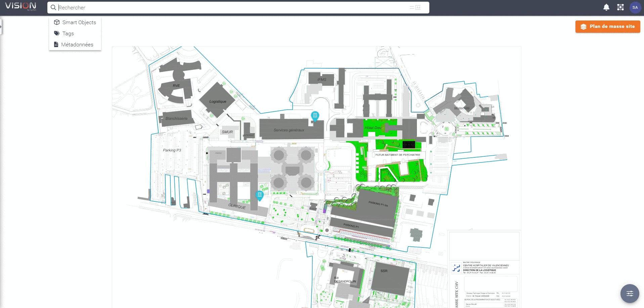The image size is (644, 308).
Task: Open the SA user avatar menu
Action: [x=635, y=7]
